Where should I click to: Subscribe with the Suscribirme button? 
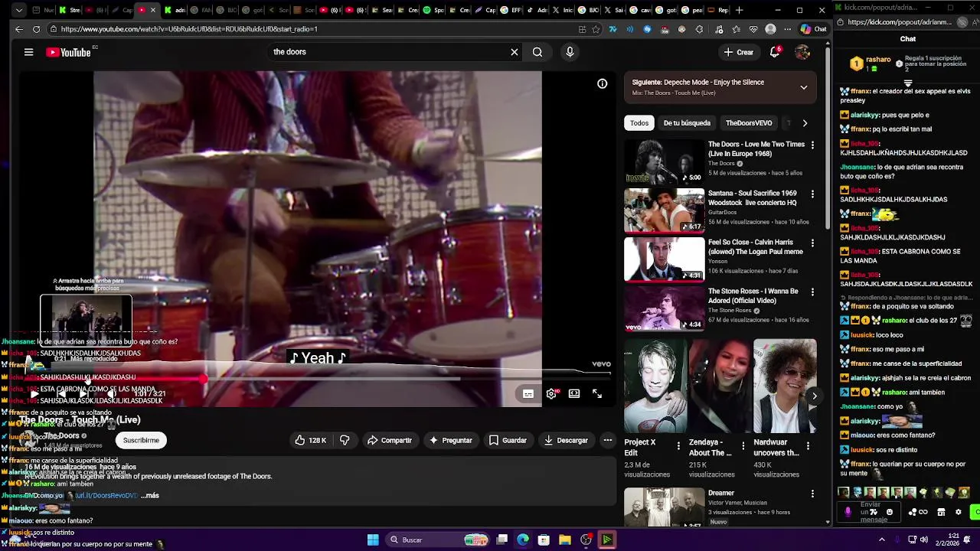141,440
